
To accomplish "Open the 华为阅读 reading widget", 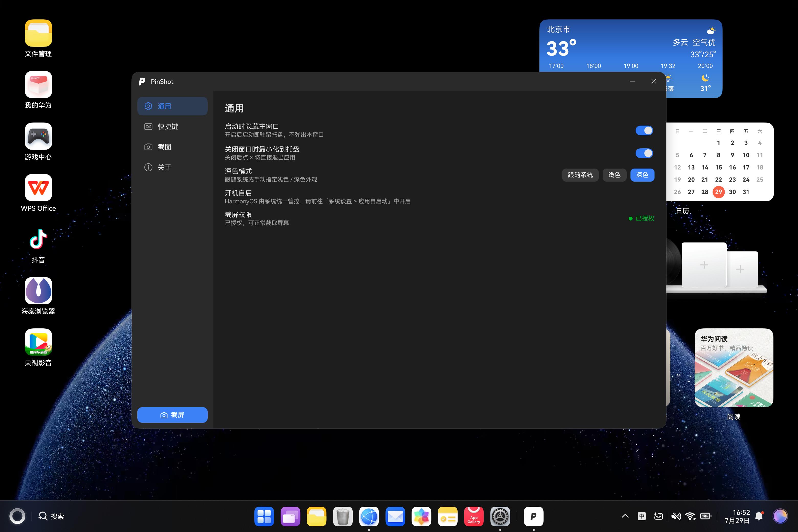I will [734, 368].
